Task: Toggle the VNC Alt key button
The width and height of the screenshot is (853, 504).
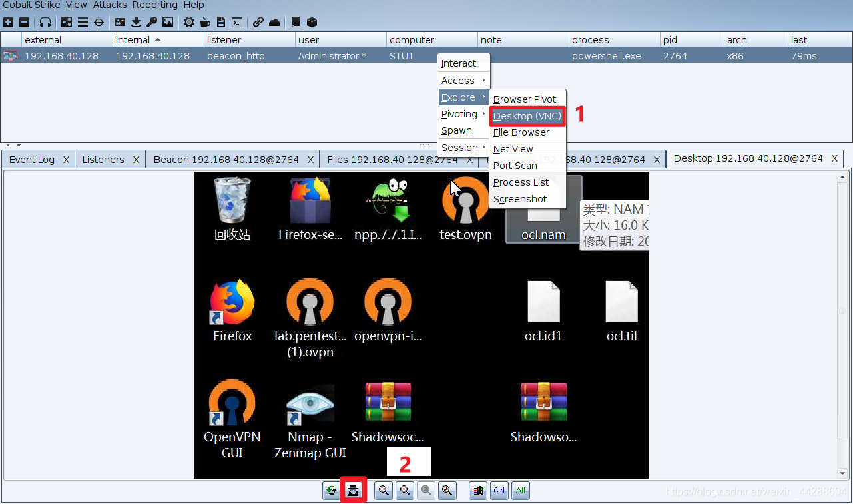Action: [521, 491]
